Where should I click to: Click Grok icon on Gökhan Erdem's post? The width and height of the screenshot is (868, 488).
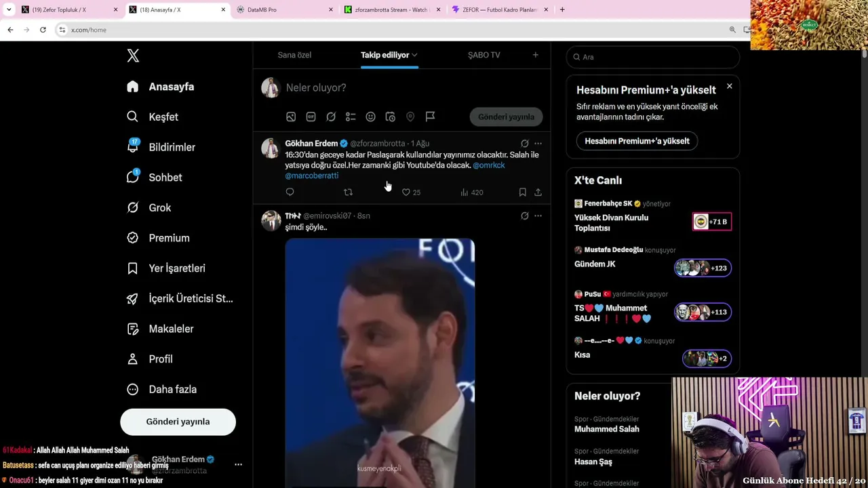(x=524, y=144)
